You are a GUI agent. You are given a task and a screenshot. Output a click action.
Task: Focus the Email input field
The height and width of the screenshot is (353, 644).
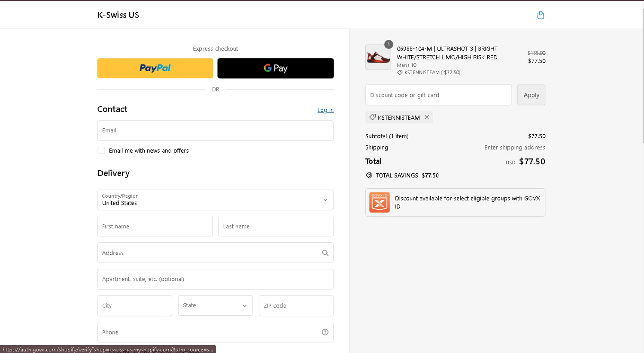216,130
